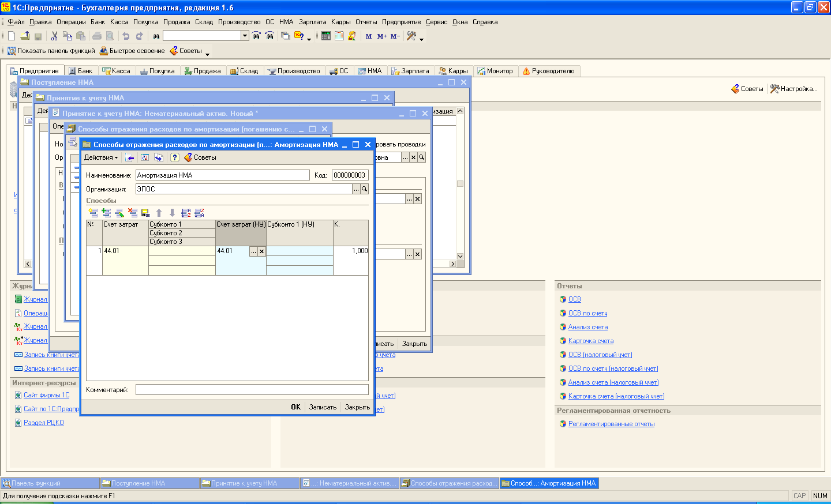
Task: Click the Наименование input field
Action: pyautogui.click(x=223, y=175)
